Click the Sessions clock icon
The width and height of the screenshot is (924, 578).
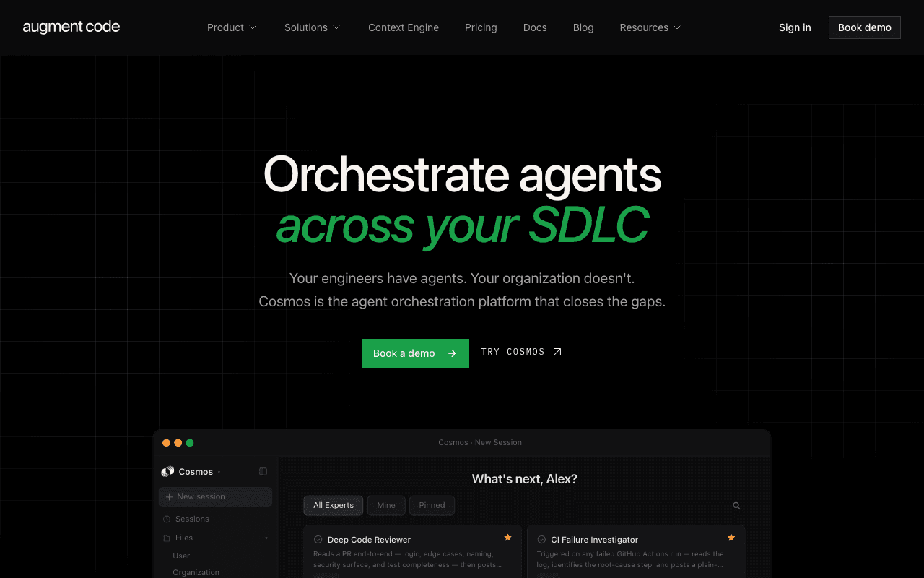coord(167,519)
